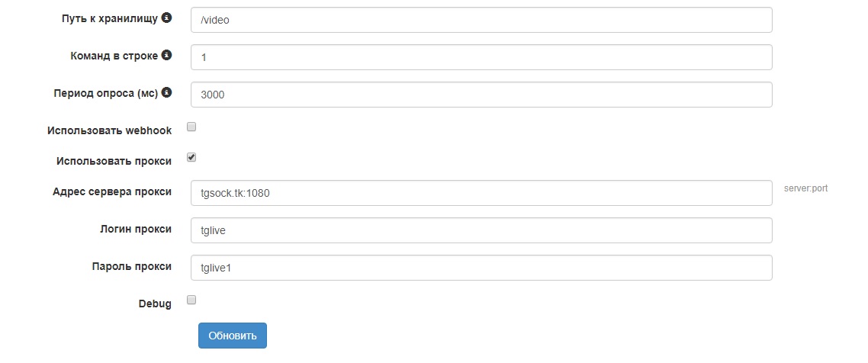
Task: Click the info icon beside Путь к хранилищу
Action: 166,18
